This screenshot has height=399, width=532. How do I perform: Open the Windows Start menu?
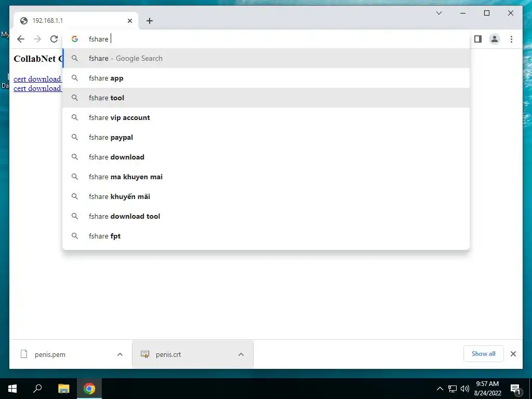pyautogui.click(x=12, y=389)
